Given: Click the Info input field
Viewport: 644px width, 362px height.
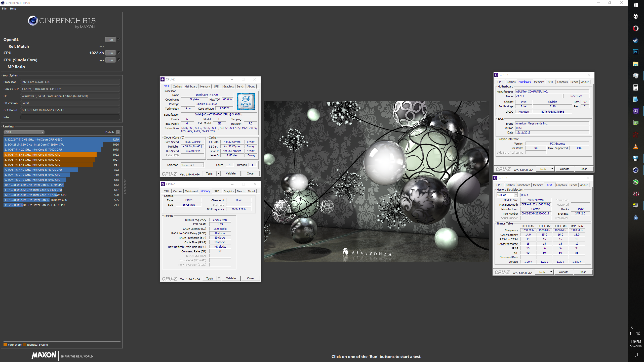Looking at the screenshot, I should click(x=70, y=117).
